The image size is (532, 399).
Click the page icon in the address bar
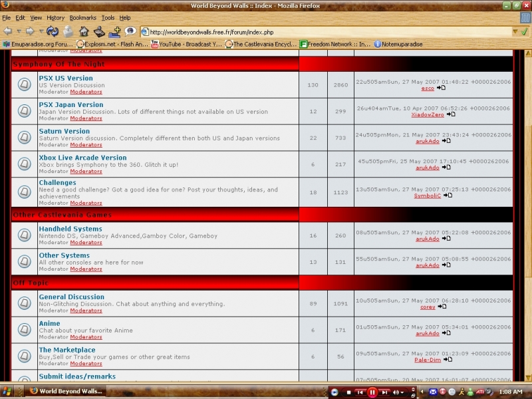(x=145, y=32)
